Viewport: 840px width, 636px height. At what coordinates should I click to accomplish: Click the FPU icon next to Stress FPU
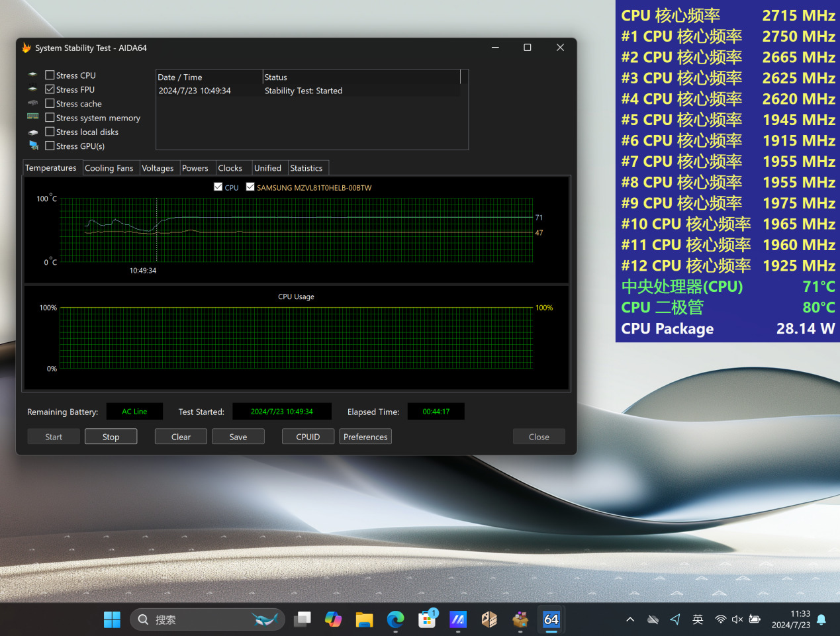click(32, 89)
